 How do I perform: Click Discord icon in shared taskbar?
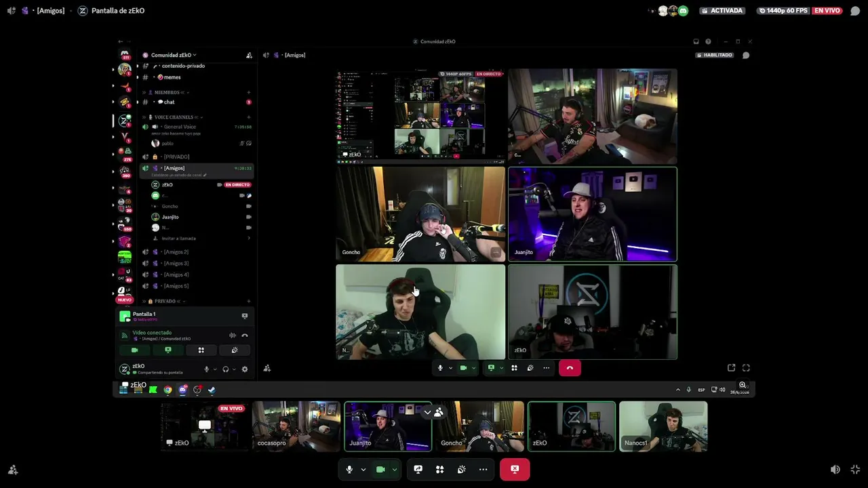(x=182, y=390)
